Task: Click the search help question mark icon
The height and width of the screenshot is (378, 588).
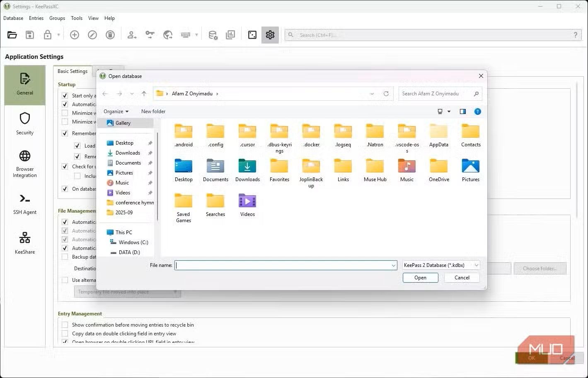Action: [575, 35]
